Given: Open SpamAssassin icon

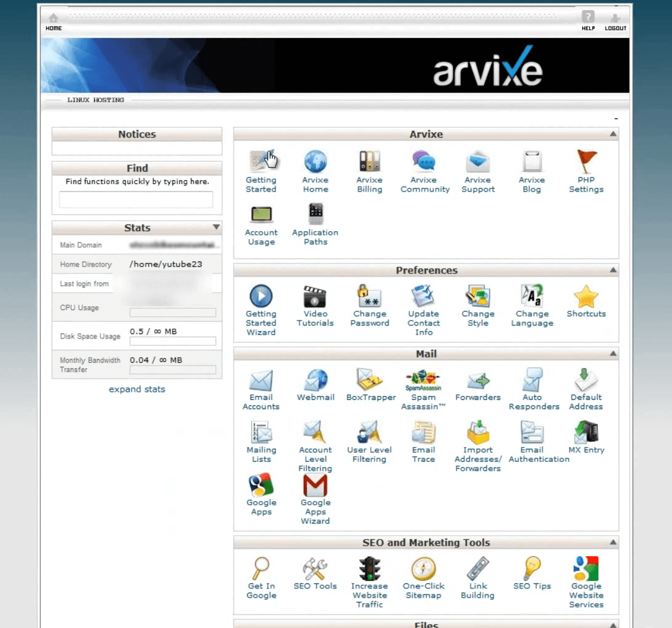Looking at the screenshot, I should pyautogui.click(x=423, y=380).
